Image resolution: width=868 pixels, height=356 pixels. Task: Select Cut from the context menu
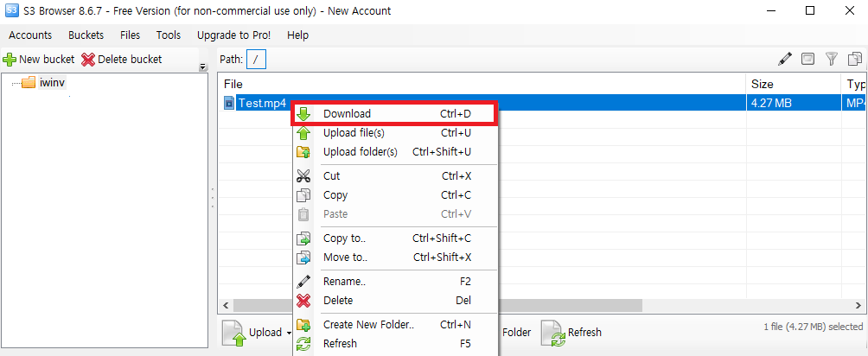coord(395,176)
